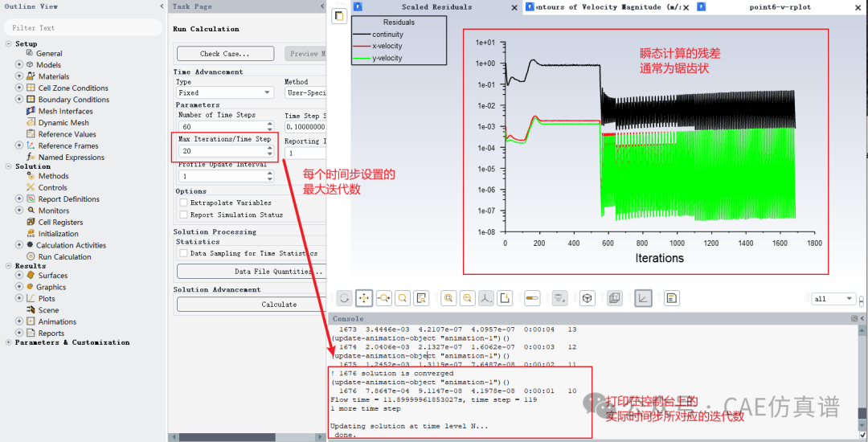The width and height of the screenshot is (868, 442).
Task: Click the isometric cube view icon
Action: (588, 298)
